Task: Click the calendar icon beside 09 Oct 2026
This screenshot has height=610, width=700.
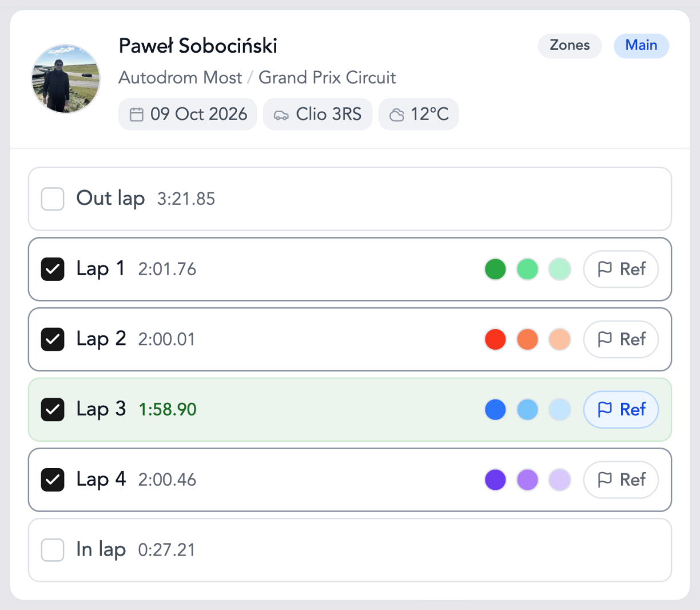Action: pos(137,114)
